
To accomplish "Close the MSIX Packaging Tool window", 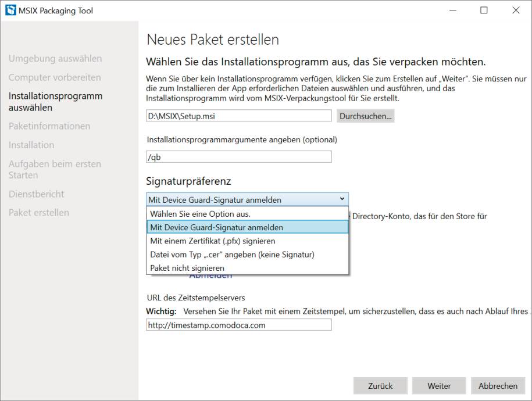I will [516, 10].
